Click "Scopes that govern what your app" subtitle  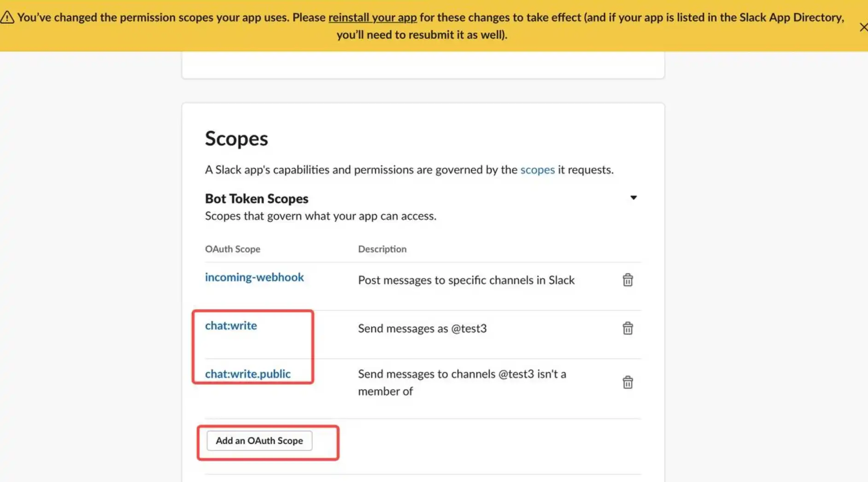coord(320,216)
